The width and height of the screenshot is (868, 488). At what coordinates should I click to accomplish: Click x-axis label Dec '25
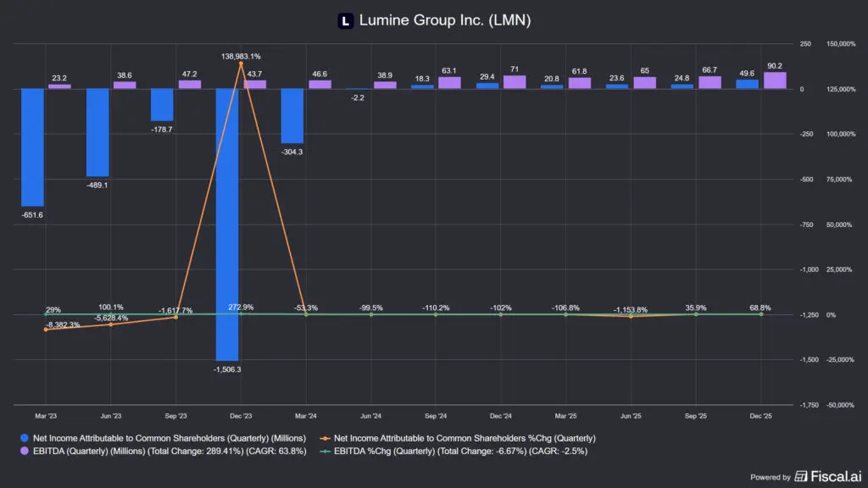760,415
